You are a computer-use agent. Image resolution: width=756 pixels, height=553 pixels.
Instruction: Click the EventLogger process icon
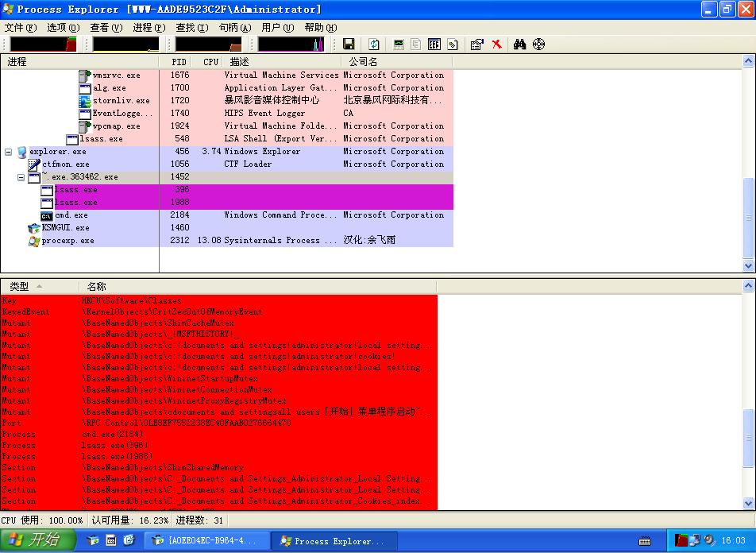click(85, 114)
